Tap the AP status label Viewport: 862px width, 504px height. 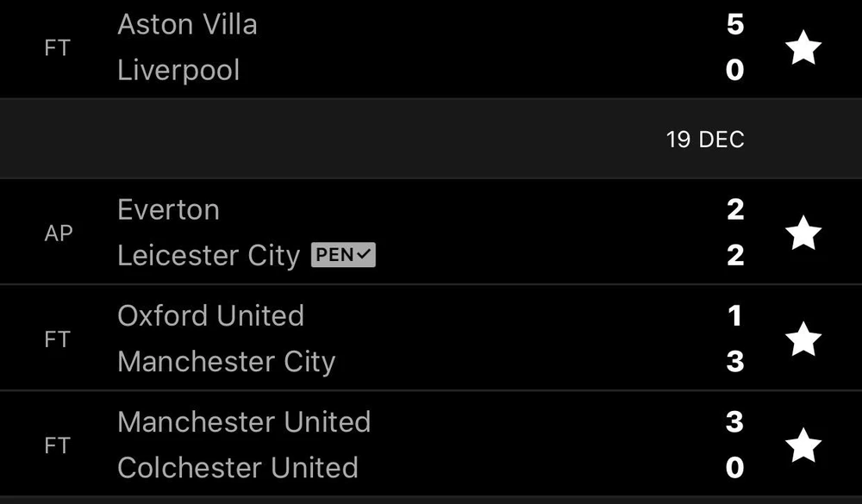pyautogui.click(x=58, y=233)
